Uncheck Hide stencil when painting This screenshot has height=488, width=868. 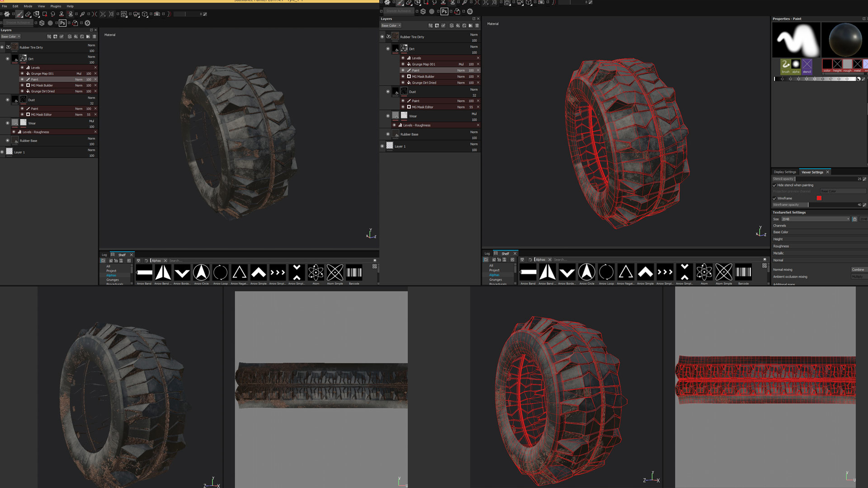click(x=774, y=185)
